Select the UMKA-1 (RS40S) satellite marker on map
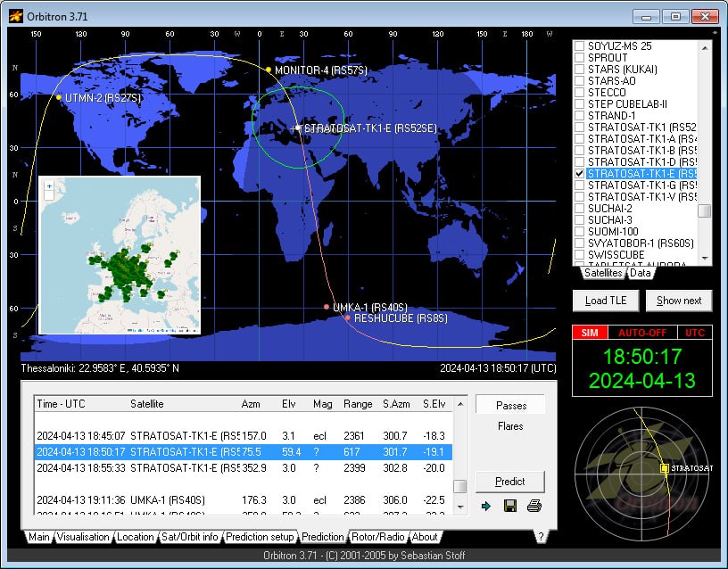 click(x=327, y=307)
